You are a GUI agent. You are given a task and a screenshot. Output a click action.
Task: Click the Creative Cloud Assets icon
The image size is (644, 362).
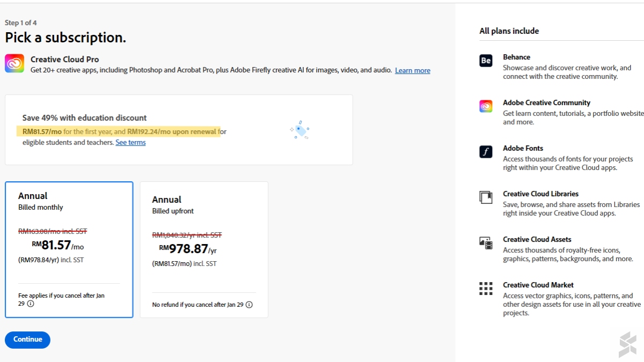coord(486,243)
